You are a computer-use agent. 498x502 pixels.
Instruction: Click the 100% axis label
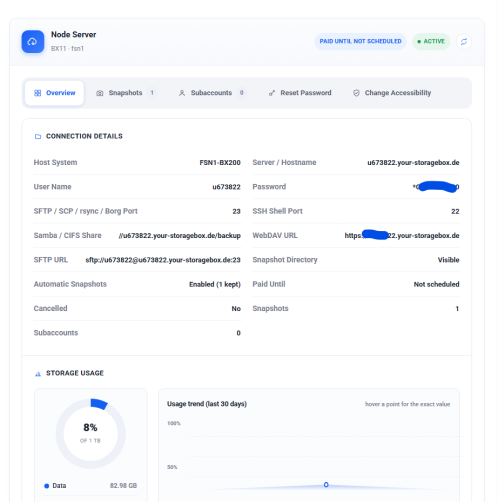pyautogui.click(x=174, y=423)
